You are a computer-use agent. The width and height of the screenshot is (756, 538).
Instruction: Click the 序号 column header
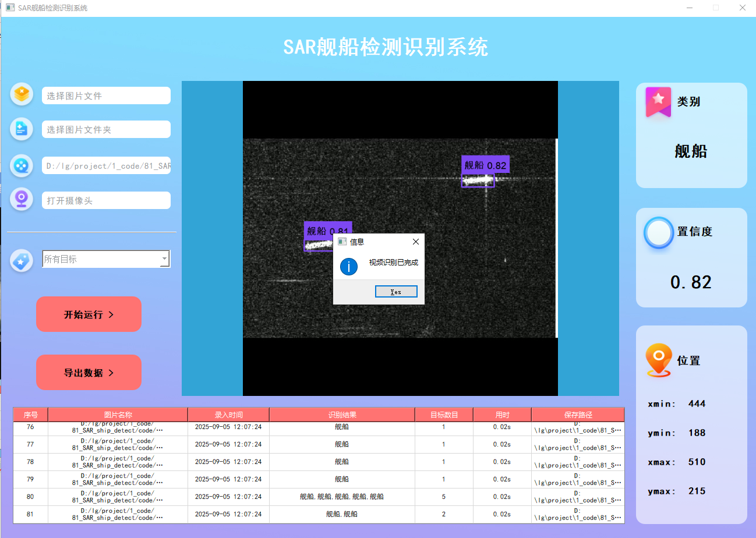coord(31,415)
